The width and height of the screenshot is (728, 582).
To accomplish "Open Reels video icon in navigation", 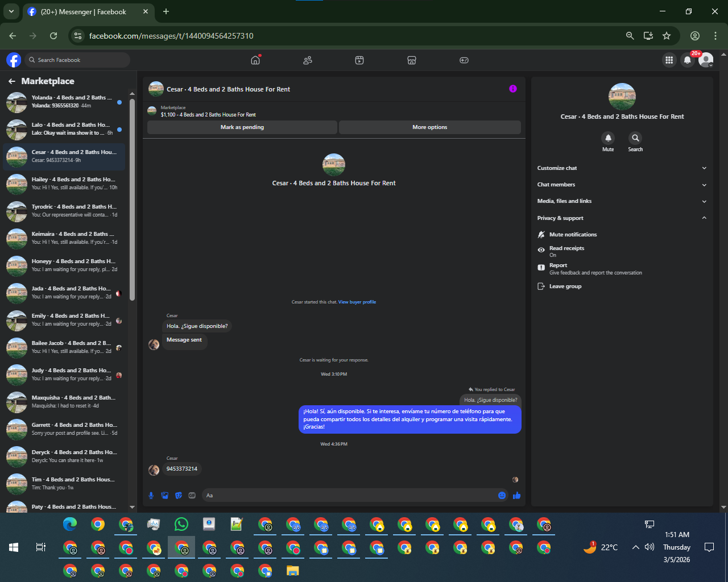I will pos(359,60).
